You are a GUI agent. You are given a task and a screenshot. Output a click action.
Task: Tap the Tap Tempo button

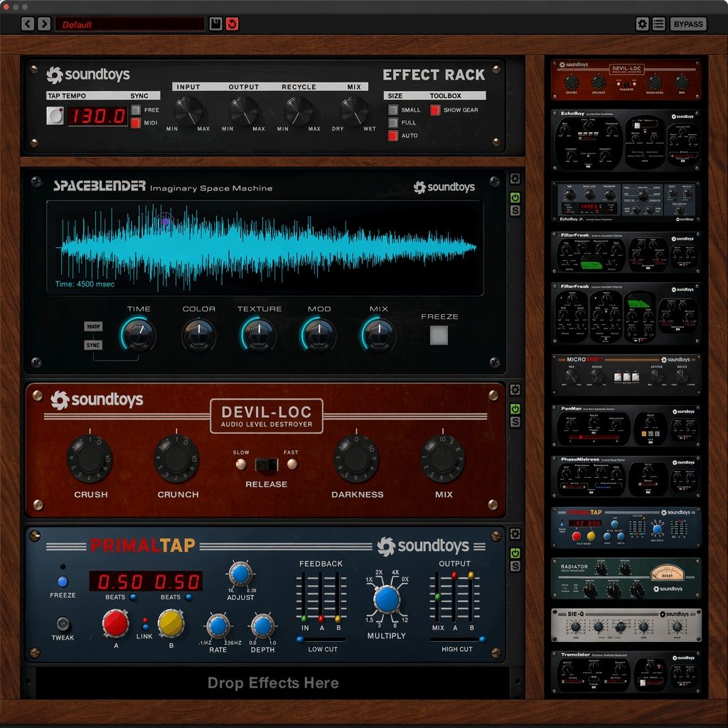pyautogui.click(x=55, y=116)
